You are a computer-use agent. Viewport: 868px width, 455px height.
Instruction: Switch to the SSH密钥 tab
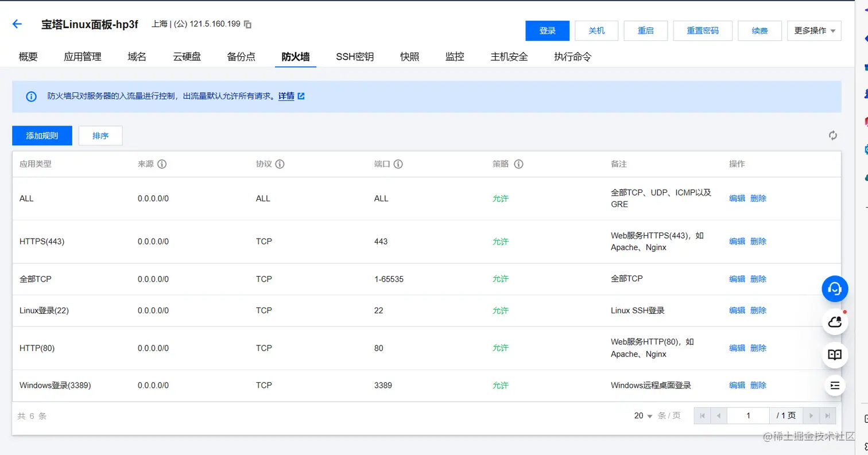pyautogui.click(x=354, y=56)
